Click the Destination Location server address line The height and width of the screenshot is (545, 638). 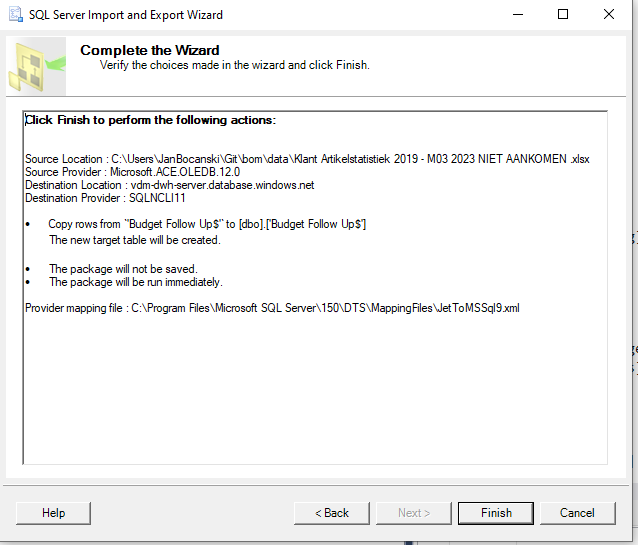(170, 185)
